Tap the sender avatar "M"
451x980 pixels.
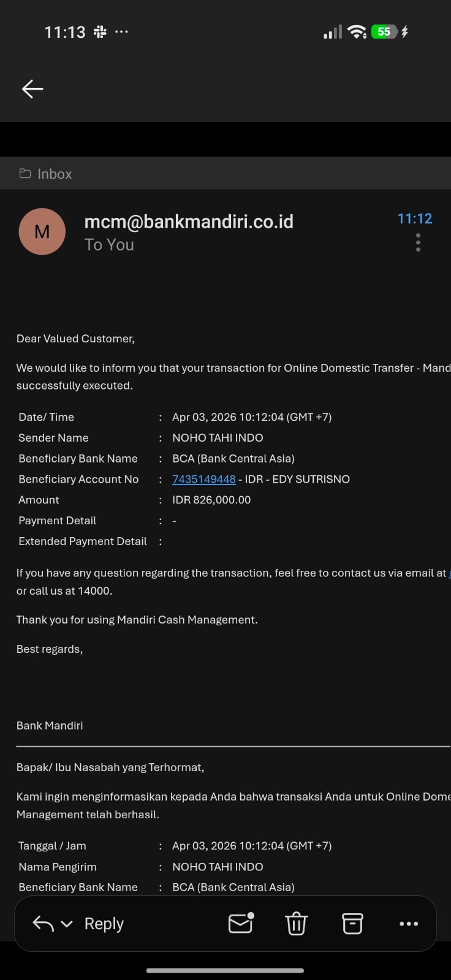[x=42, y=232]
